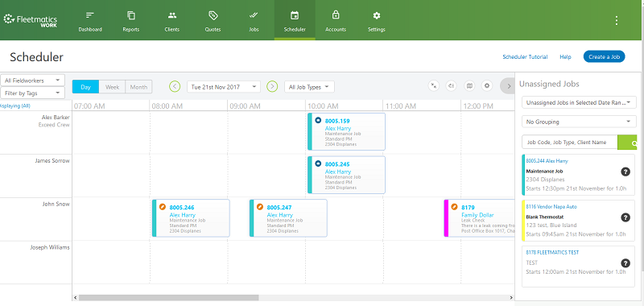Open the Scheduler tab
This screenshot has height=306, width=644.
[295, 21]
